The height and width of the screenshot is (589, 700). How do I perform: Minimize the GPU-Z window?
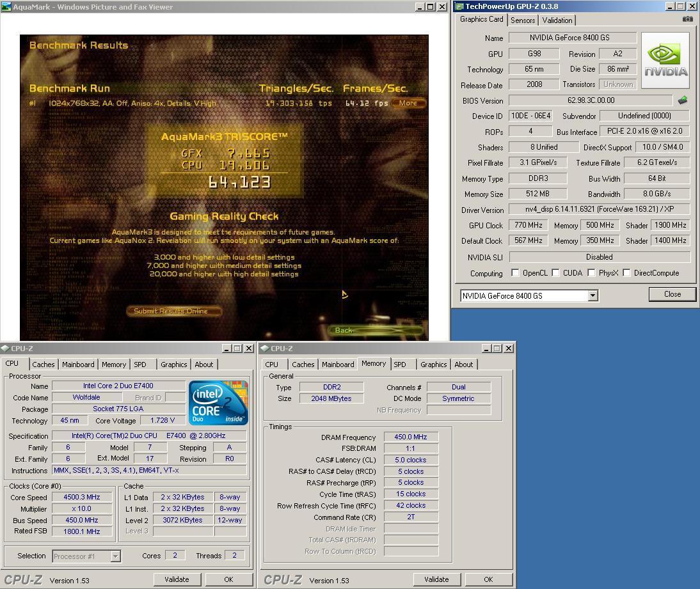click(x=671, y=6)
